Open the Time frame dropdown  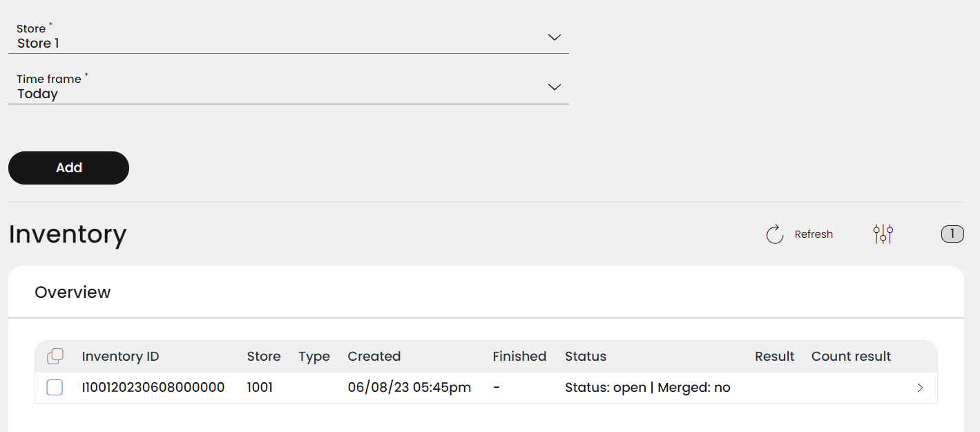coord(288,87)
